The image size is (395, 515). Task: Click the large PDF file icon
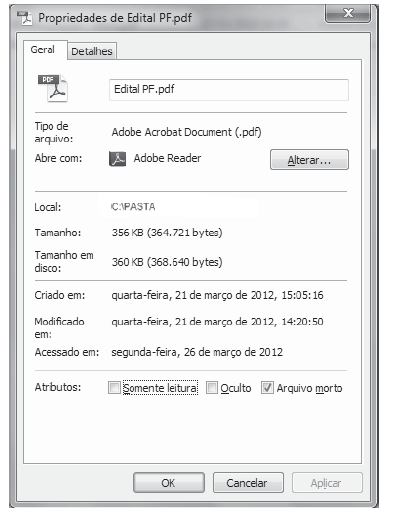(53, 88)
